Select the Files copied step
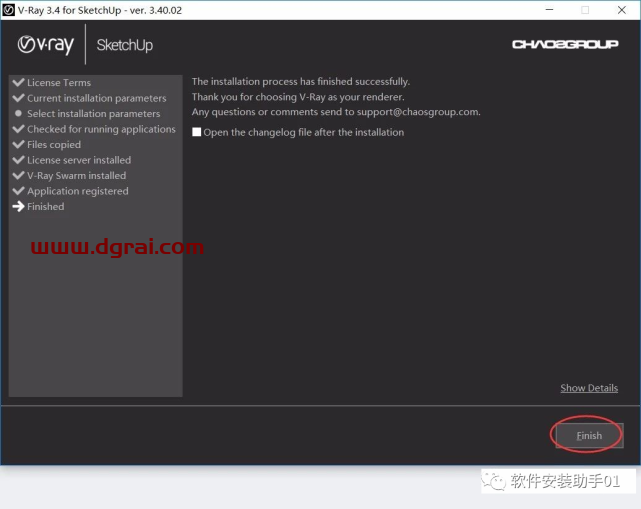Viewport: 641px width, 509px height. (x=54, y=145)
